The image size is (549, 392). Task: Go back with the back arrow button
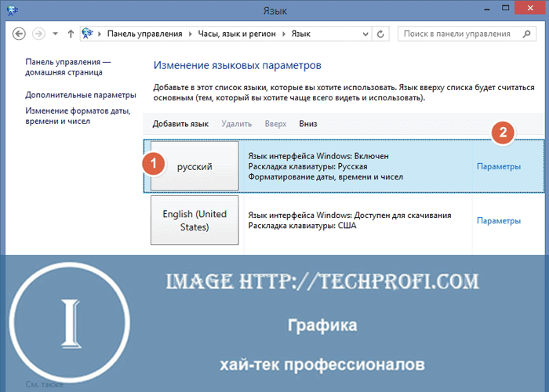19,34
